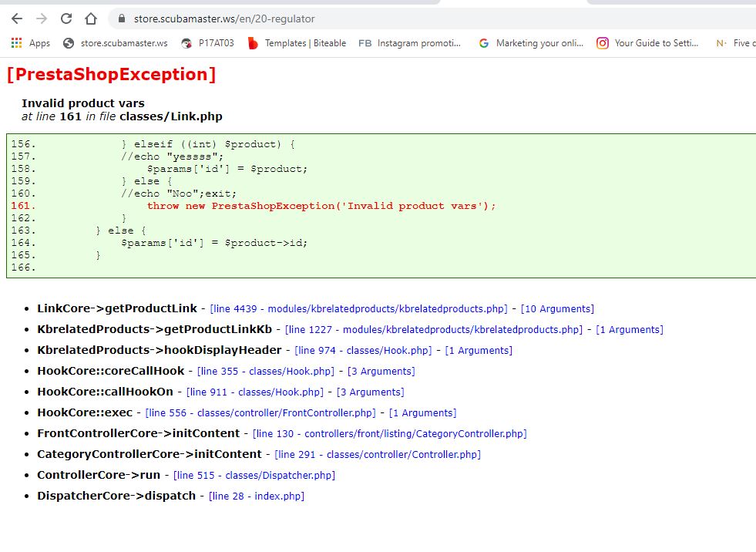
Task: Click the 'Invalid product vars' message
Action: 83,103
